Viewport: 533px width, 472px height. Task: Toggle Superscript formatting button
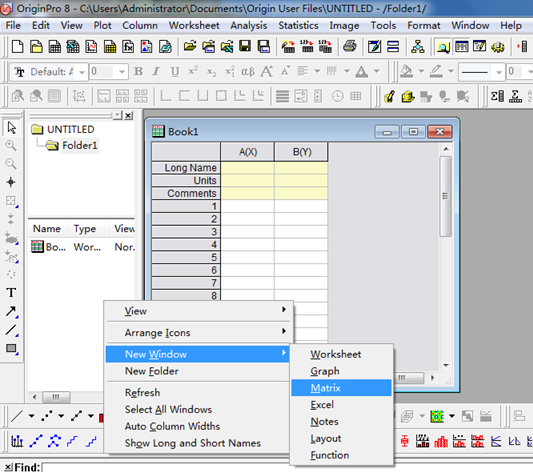193,72
